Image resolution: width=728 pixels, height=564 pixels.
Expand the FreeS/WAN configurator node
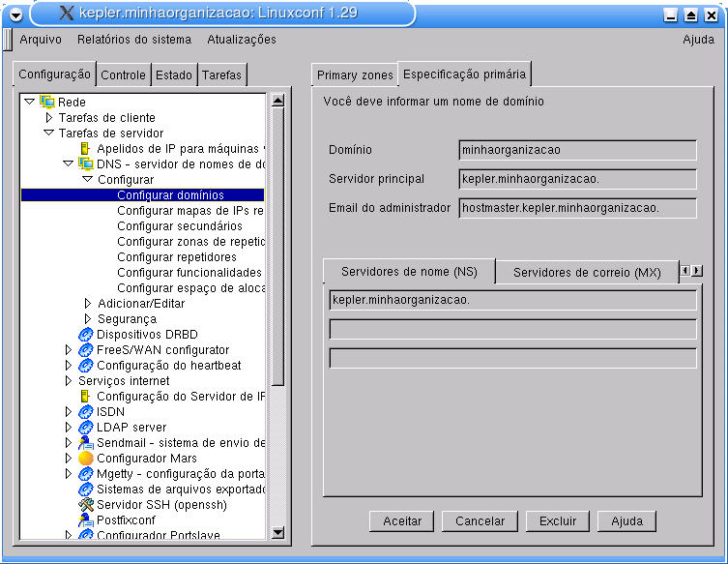tap(69, 350)
